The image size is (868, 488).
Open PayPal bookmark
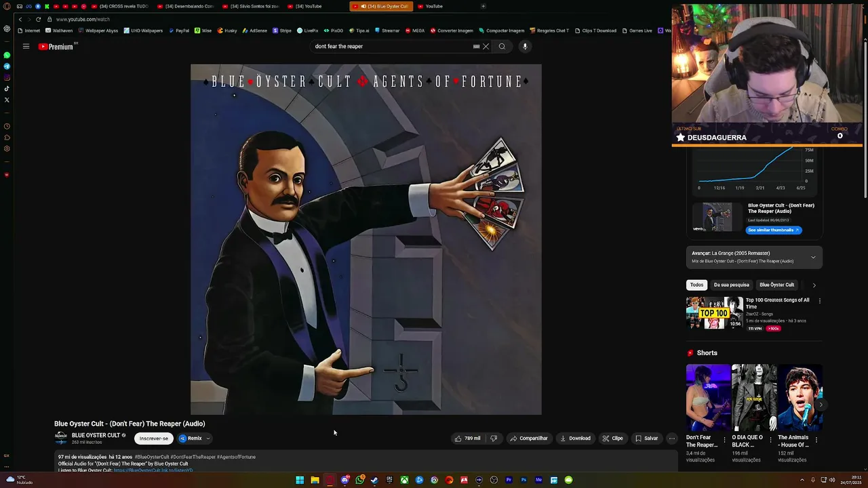[x=179, y=30]
